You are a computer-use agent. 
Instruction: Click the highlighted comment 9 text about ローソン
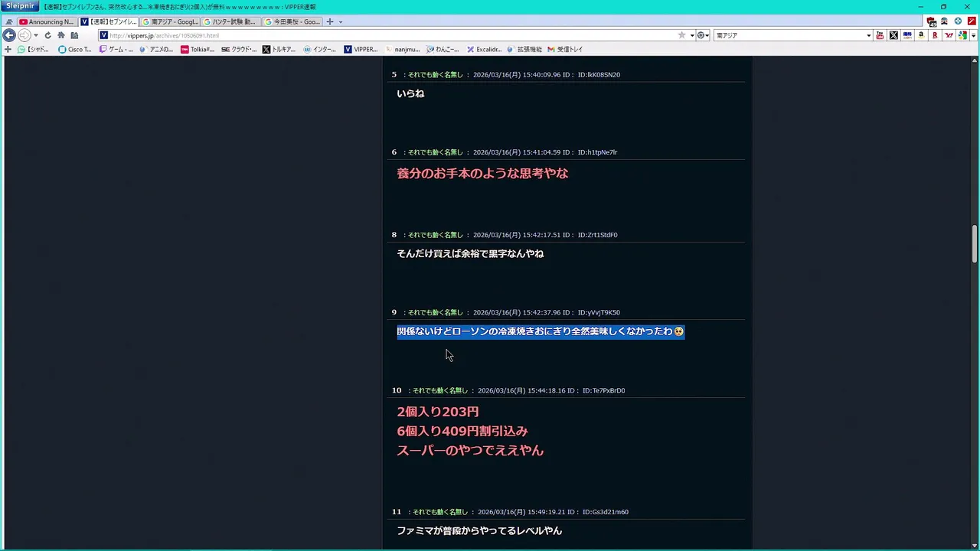click(541, 331)
